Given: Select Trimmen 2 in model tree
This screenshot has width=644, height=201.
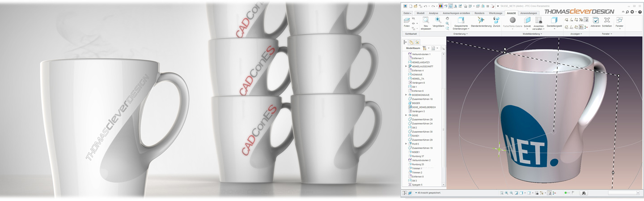Looking at the screenshot, I should (415, 172).
